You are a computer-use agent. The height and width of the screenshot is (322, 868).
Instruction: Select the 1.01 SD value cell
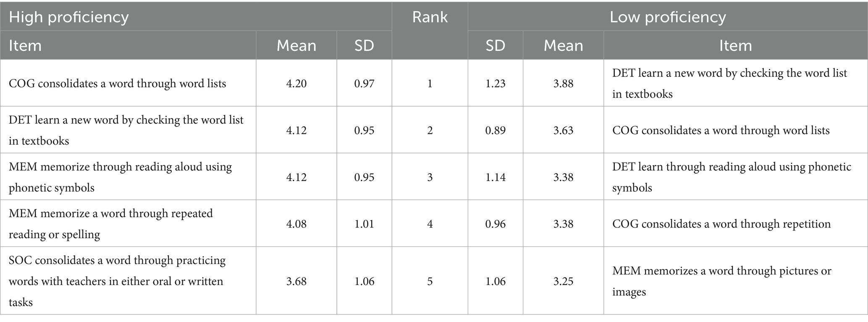(364, 224)
